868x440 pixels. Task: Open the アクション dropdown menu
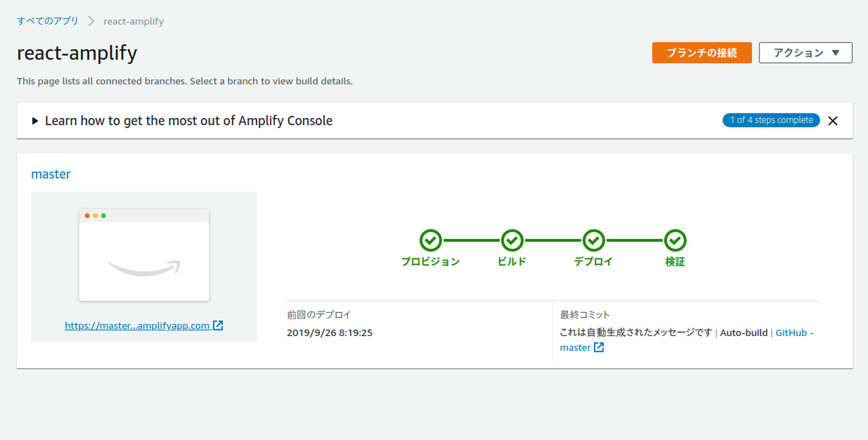[x=805, y=52]
